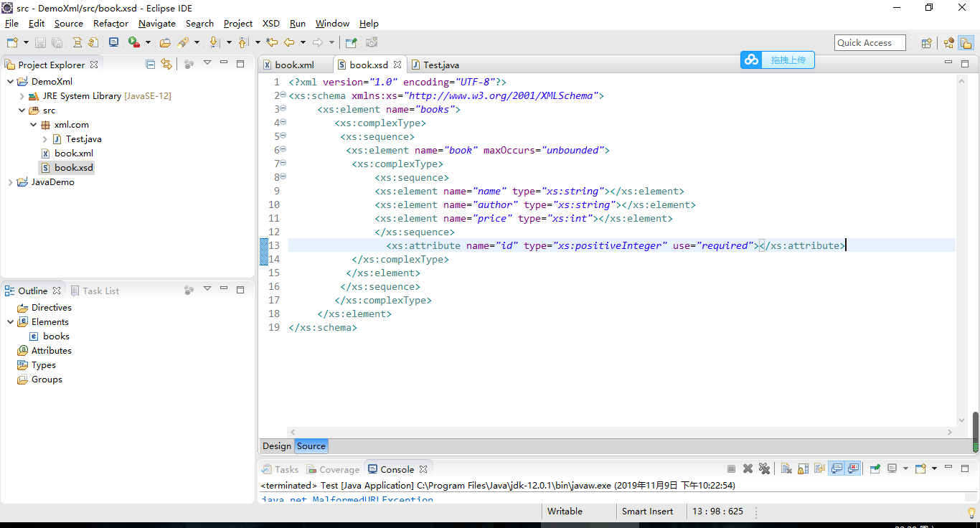Click the Collapse All icon in Project Explorer
The height and width of the screenshot is (528, 980).
pos(150,64)
